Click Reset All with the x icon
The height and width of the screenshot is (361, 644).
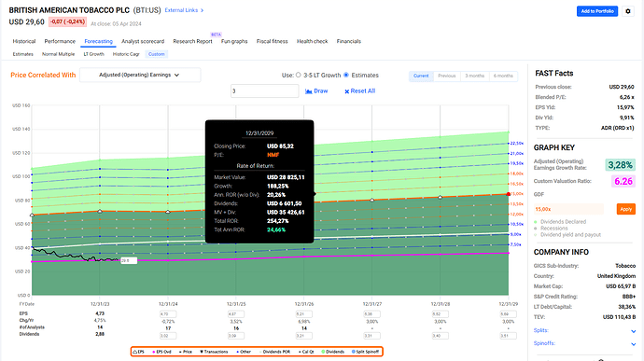click(359, 91)
